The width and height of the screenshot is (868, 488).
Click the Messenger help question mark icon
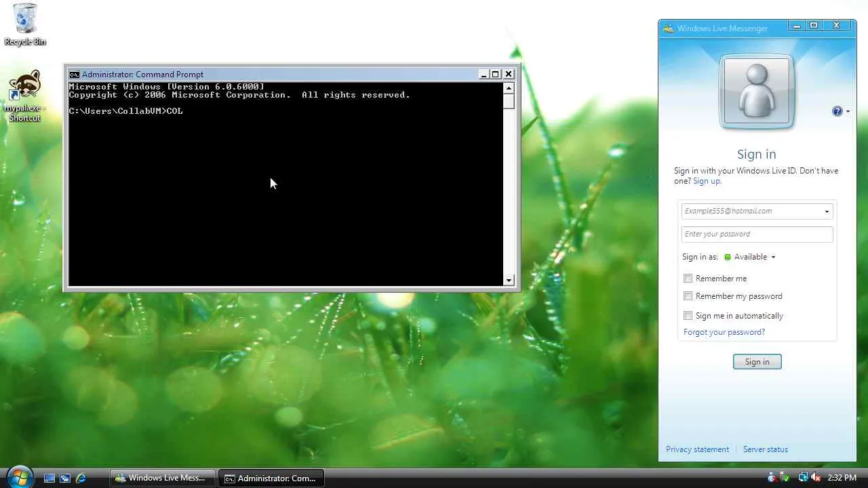[837, 111]
